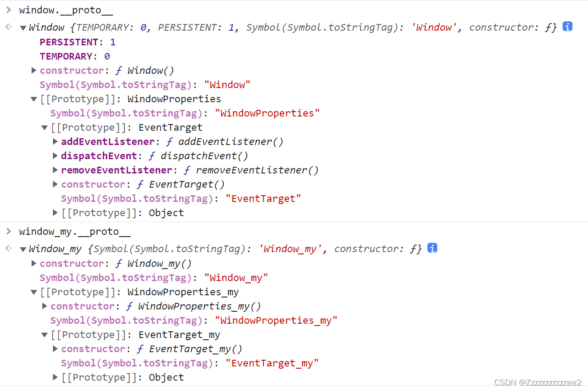Screen dimensions: 588x390
Task: Expand the dispatchEvent function entry
Action: click(x=55, y=156)
